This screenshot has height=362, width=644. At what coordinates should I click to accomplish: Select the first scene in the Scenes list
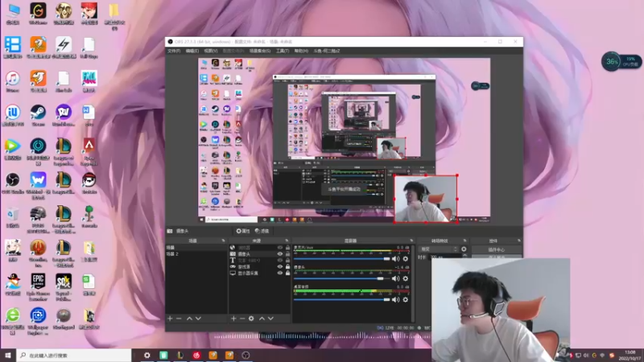point(196,248)
